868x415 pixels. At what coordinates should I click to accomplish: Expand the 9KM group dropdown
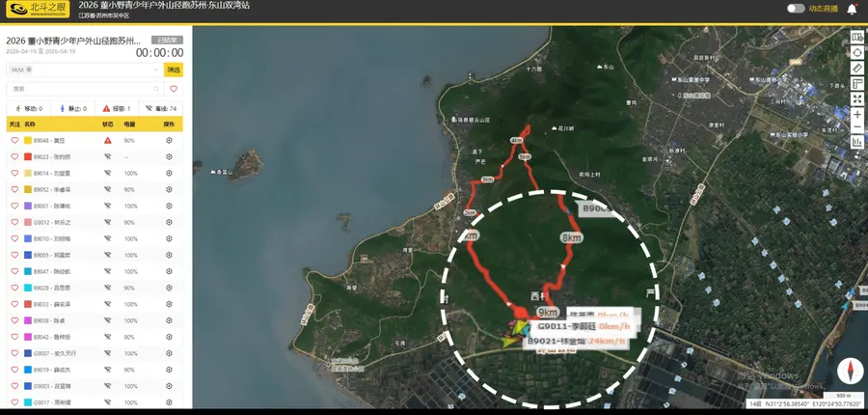click(156, 69)
